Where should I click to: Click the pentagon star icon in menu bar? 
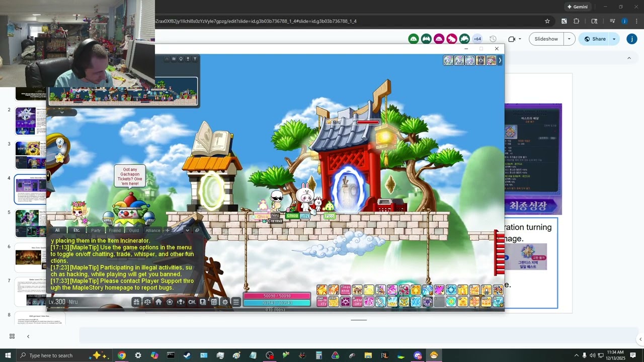[170, 302]
